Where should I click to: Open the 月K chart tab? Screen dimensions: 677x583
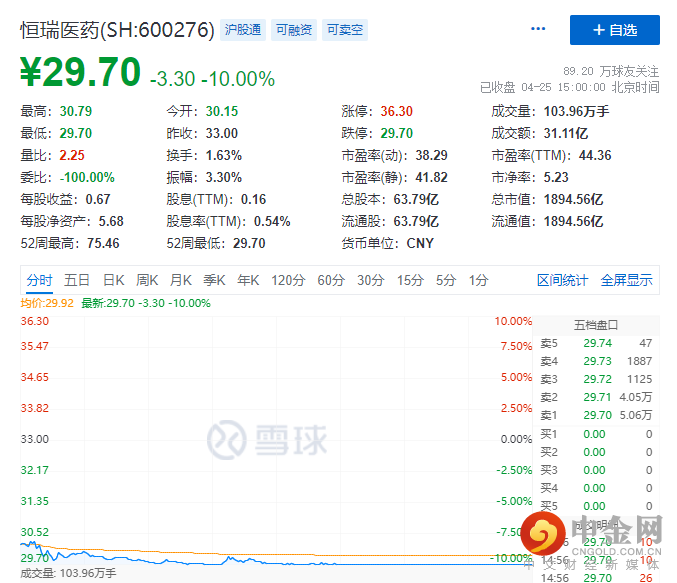pyautogui.click(x=180, y=280)
